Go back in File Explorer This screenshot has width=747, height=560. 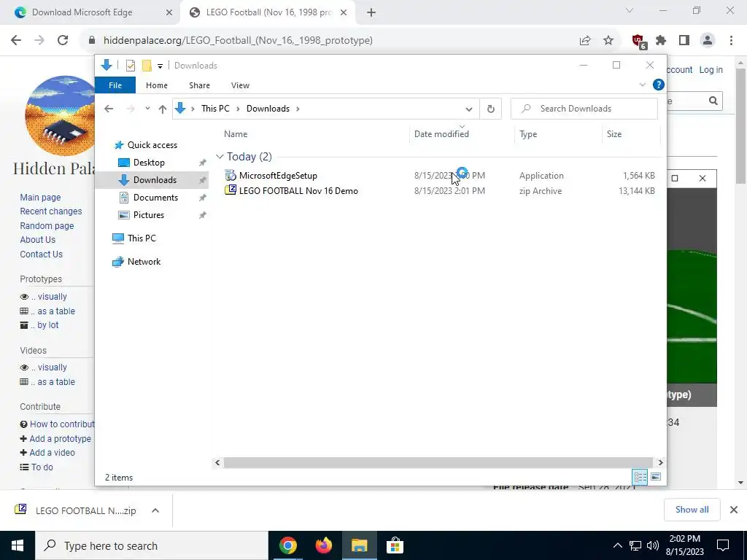[109, 109]
